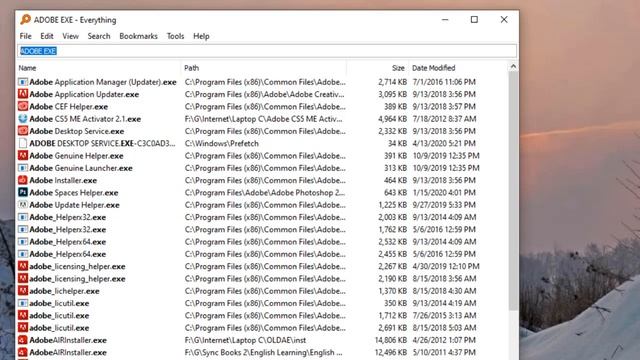Open the Edit menu
640x360 pixels.
tap(47, 36)
